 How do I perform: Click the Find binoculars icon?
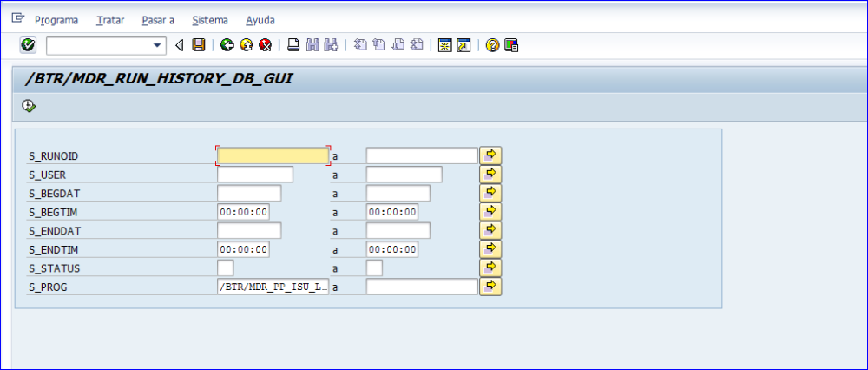pos(312,45)
